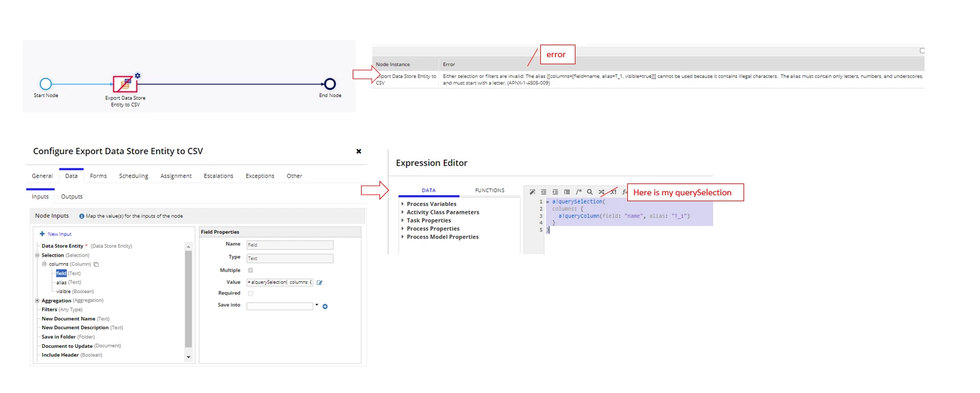This screenshot has width=980, height=393.
Task: Click the scroll down arrow of the inputs list
Action: tap(188, 357)
